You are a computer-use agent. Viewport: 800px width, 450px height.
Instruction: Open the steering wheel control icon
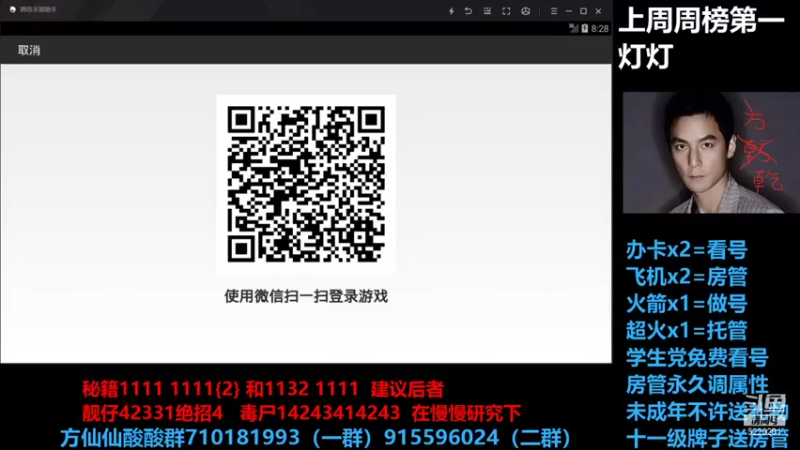[x=526, y=11]
